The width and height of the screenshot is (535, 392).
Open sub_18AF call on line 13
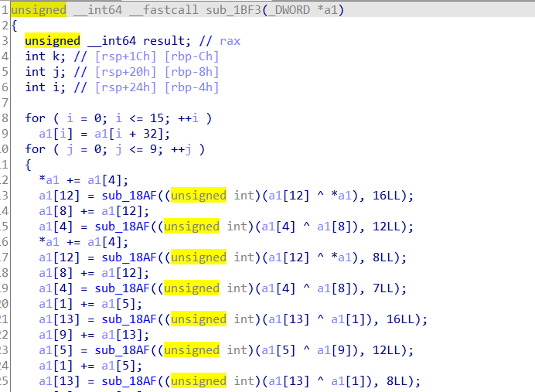[129, 196]
